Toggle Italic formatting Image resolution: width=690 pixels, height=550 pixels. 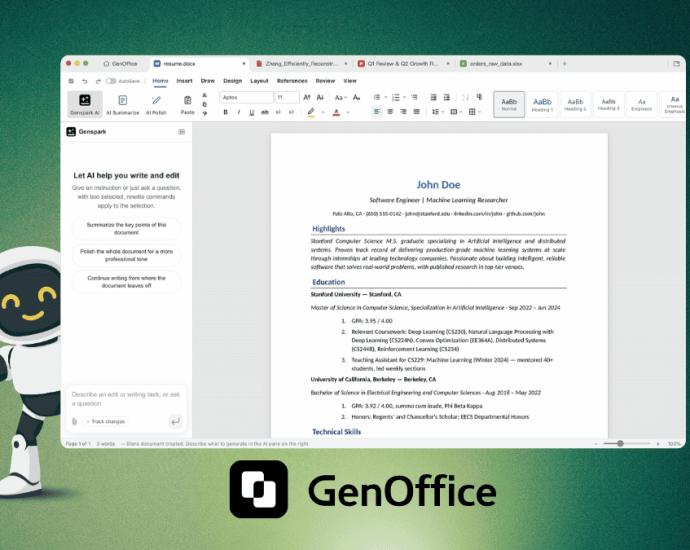click(x=239, y=112)
